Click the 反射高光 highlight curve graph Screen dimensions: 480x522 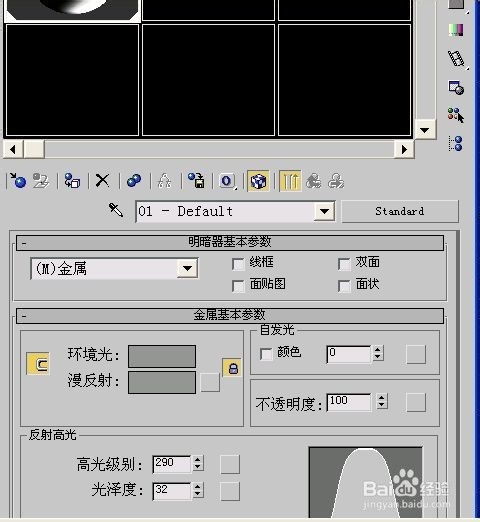[365, 482]
